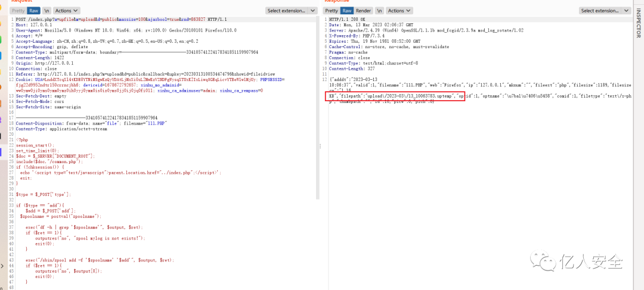Select the Accept-Language header line
The width and height of the screenshot is (644, 290).
[107, 42]
